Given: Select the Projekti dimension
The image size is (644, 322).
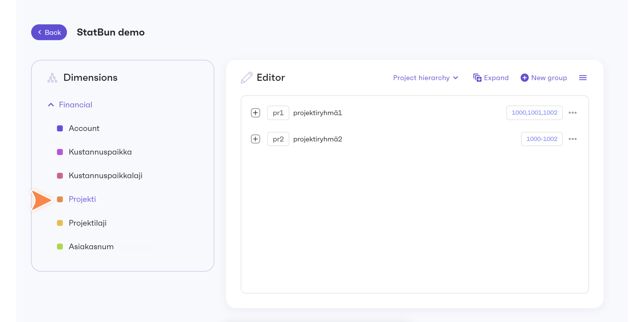Looking at the screenshot, I should click(82, 199).
